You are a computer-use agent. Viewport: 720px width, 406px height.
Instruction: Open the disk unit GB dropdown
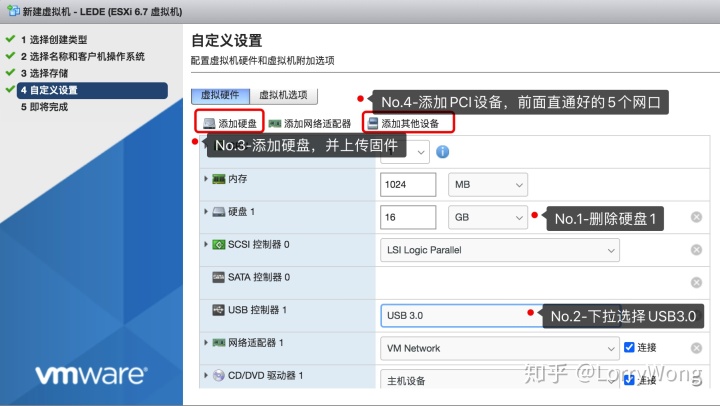(x=488, y=217)
